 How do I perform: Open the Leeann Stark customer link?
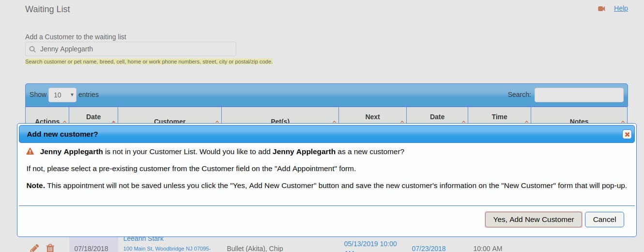click(x=143, y=239)
